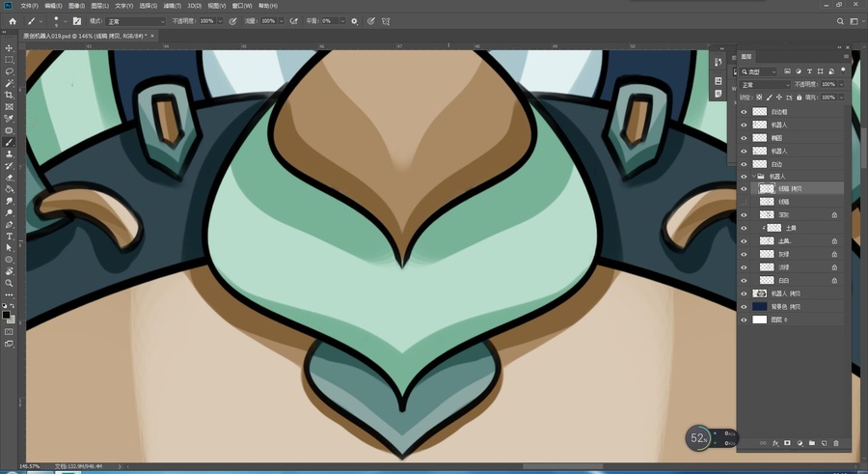Viewport: 868px width, 474px height.
Task: Hide the 线稿 拷贝 layer
Action: (744, 188)
